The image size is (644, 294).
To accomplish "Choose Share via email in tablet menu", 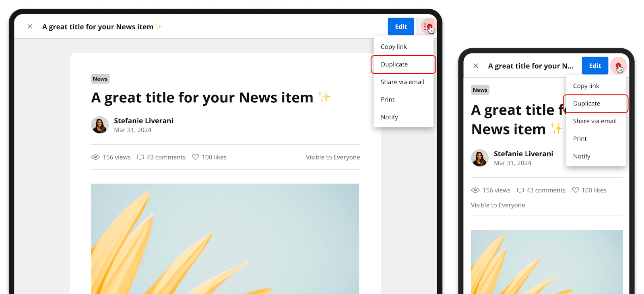I will click(x=404, y=82).
